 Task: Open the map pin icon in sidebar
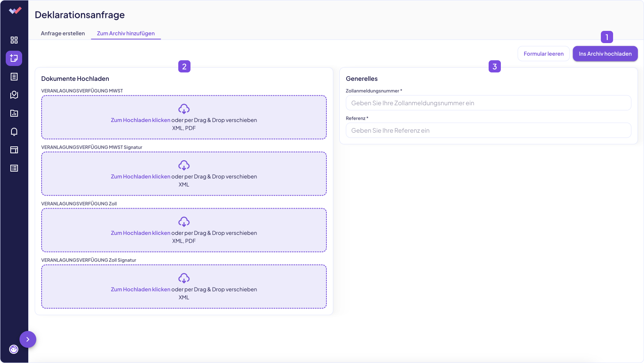[x=14, y=95]
